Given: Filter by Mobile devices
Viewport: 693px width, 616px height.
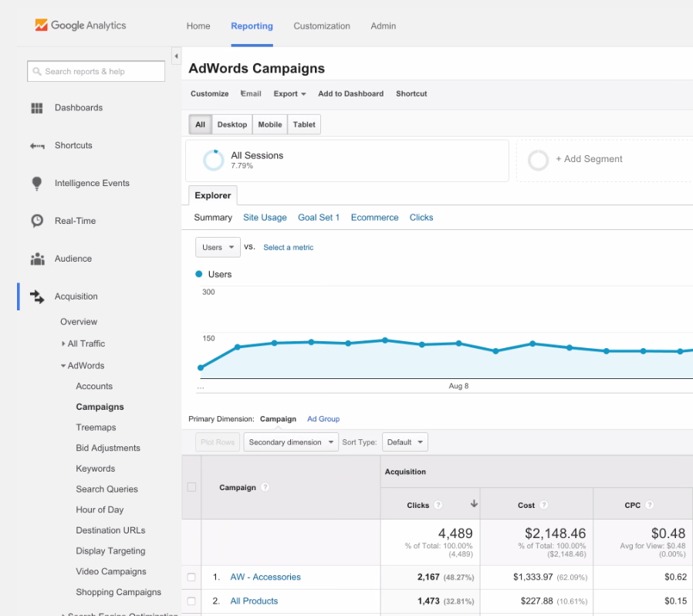Looking at the screenshot, I should coord(270,125).
